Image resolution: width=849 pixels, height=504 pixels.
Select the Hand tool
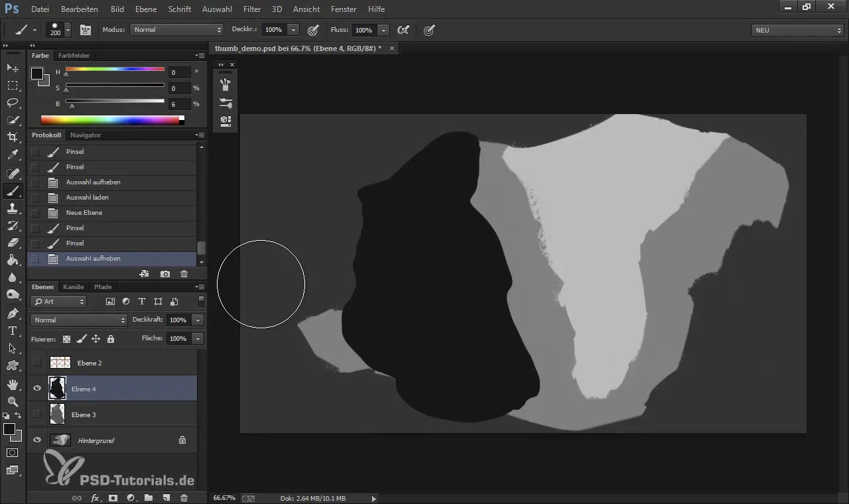click(x=13, y=384)
